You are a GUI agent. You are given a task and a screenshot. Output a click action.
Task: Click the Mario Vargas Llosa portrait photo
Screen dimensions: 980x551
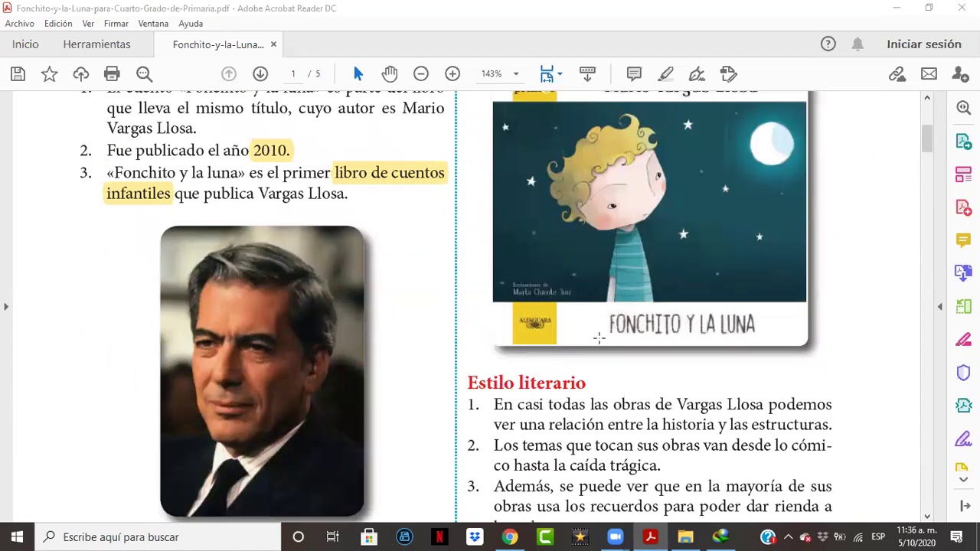tap(262, 371)
